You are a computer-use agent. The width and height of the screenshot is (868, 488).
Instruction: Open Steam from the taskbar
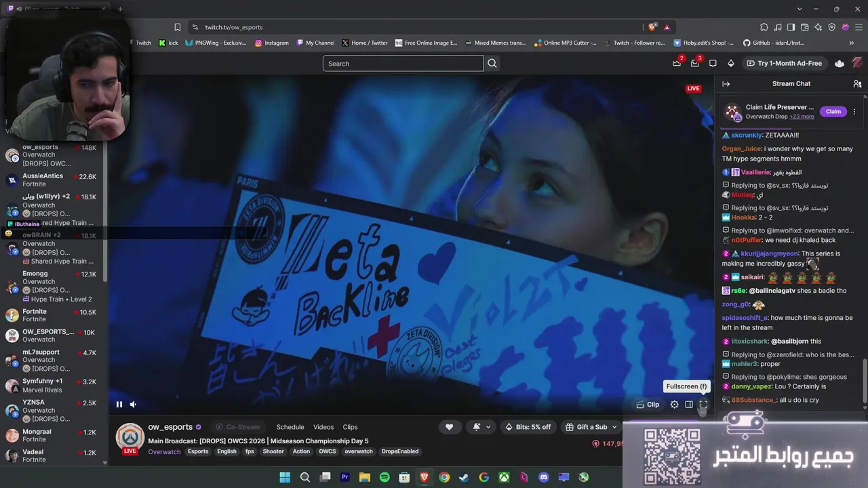464,477
